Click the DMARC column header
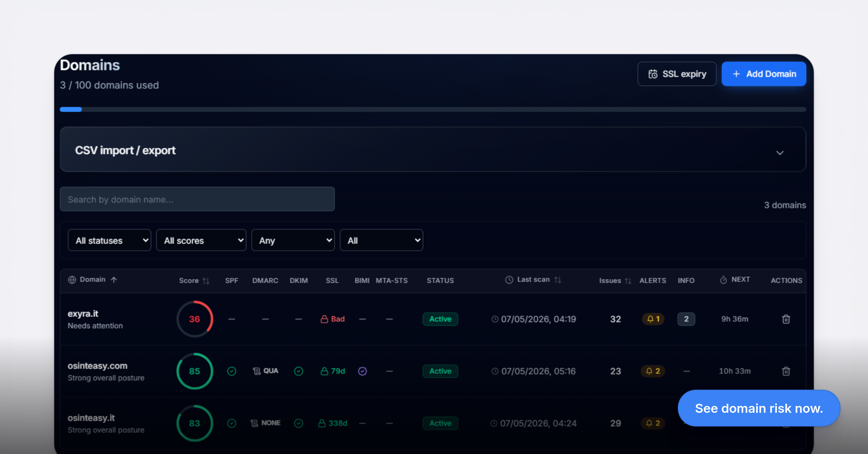The image size is (868, 454). [265, 281]
